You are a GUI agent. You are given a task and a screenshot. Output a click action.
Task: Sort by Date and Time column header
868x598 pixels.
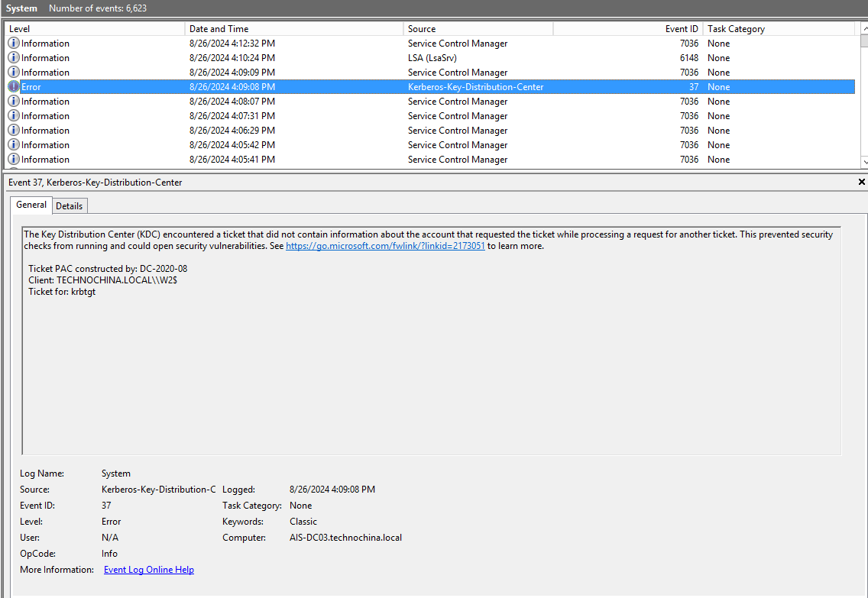(294, 29)
